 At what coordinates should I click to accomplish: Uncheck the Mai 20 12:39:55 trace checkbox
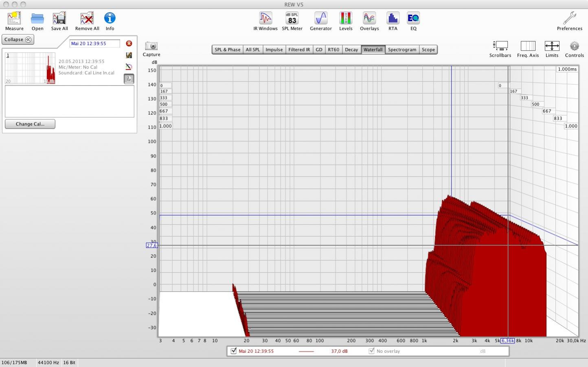point(234,351)
